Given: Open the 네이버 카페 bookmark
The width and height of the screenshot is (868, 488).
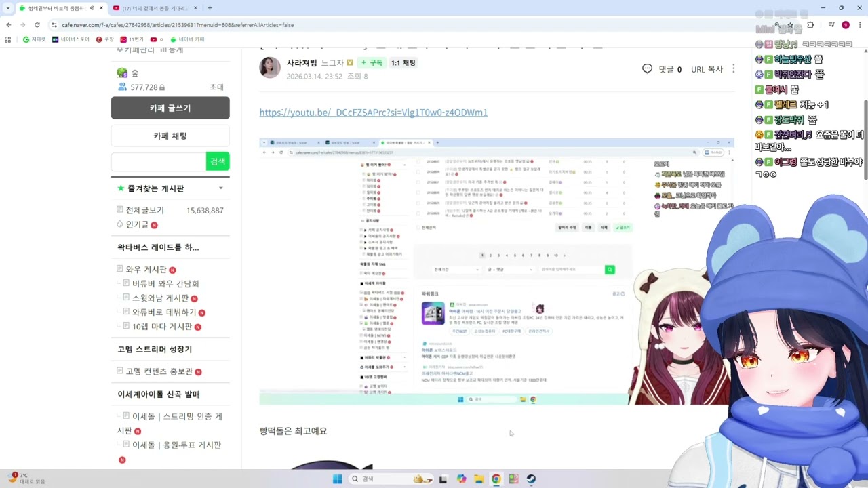Looking at the screenshot, I should pos(187,39).
